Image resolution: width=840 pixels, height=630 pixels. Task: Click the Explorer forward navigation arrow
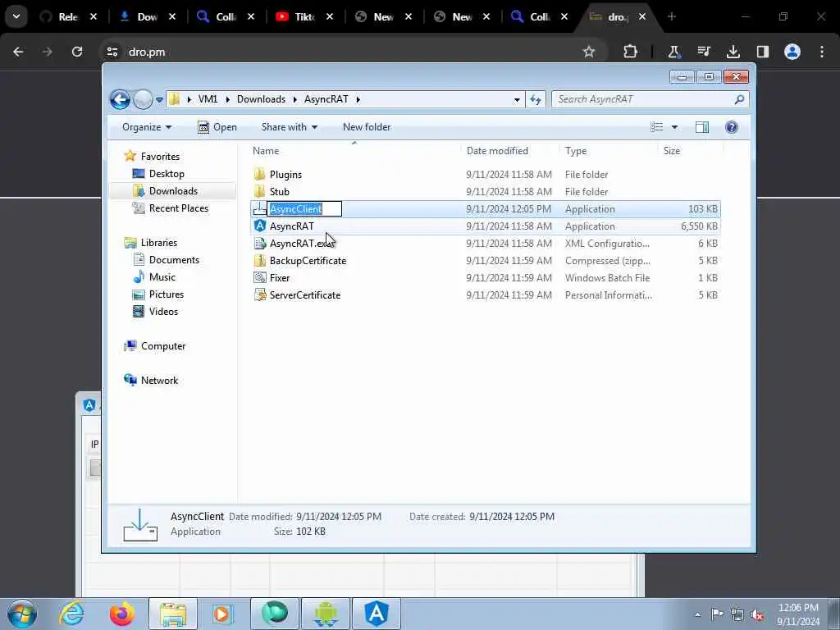coord(143,99)
